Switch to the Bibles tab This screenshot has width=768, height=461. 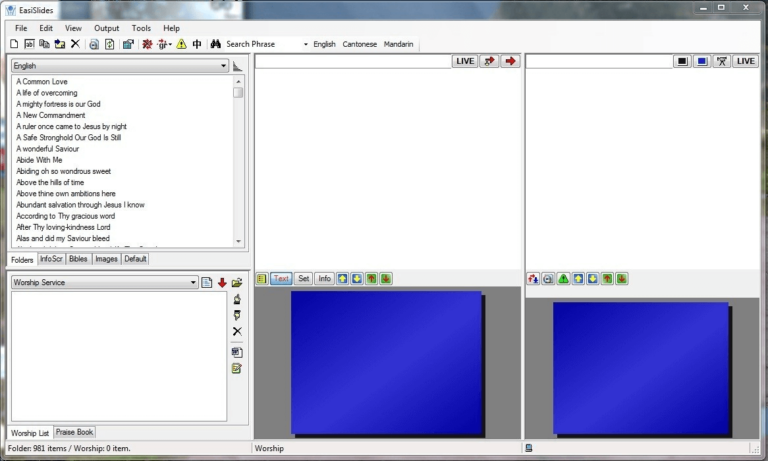point(78,259)
